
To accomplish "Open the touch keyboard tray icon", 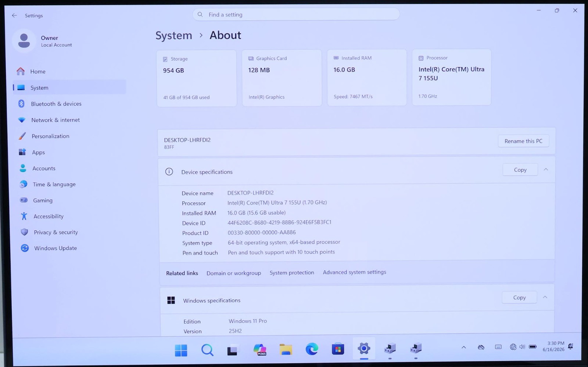I will pyautogui.click(x=498, y=347).
